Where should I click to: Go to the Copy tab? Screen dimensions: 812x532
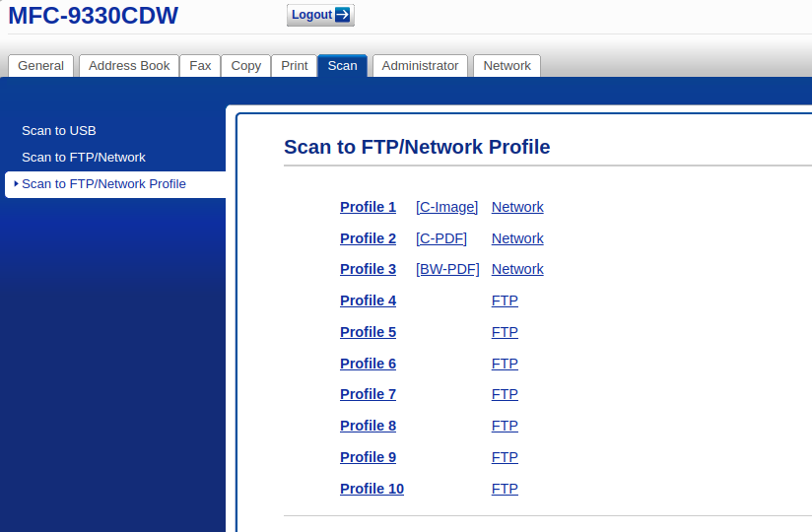[246, 66]
